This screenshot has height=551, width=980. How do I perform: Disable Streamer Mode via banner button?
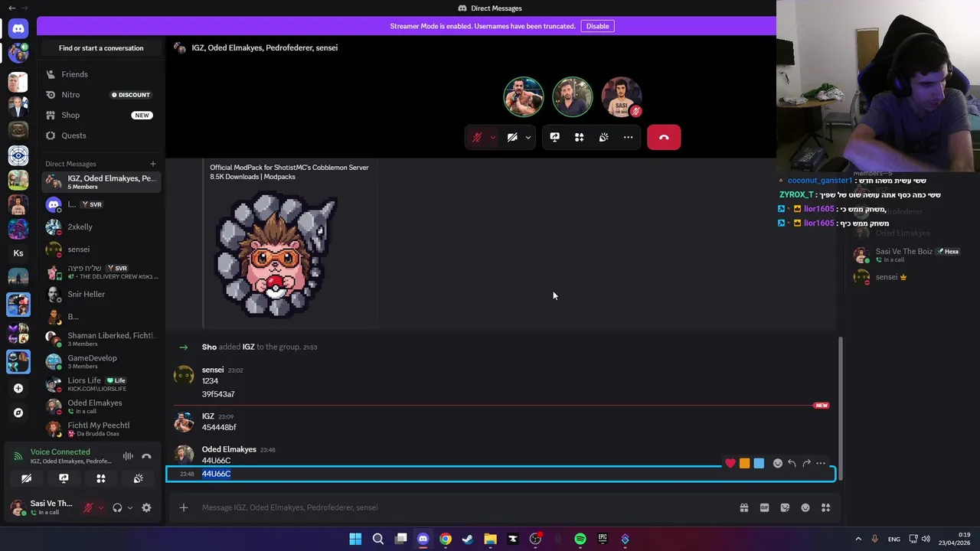pyautogui.click(x=597, y=26)
